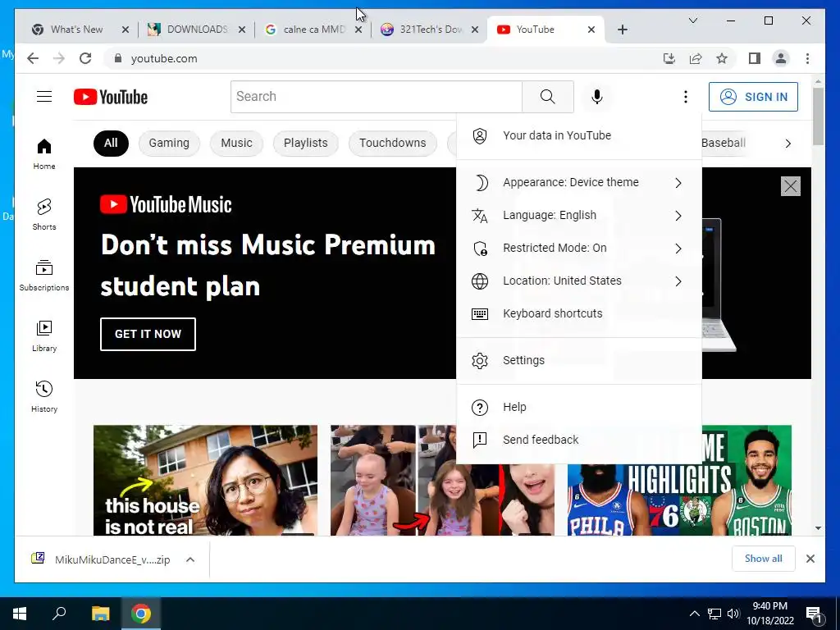
Task: Open tab search dropdown arrow
Action: [692, 21]
